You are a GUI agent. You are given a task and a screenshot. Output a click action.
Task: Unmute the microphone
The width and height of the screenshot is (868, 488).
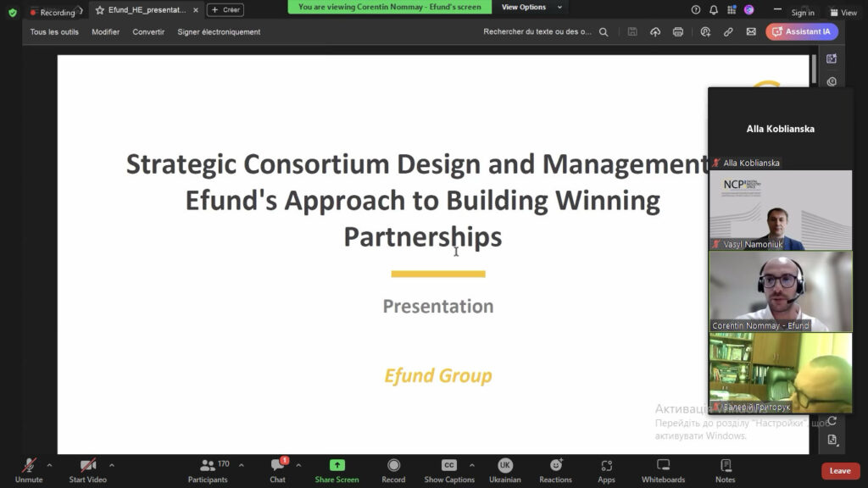(29, 470)
